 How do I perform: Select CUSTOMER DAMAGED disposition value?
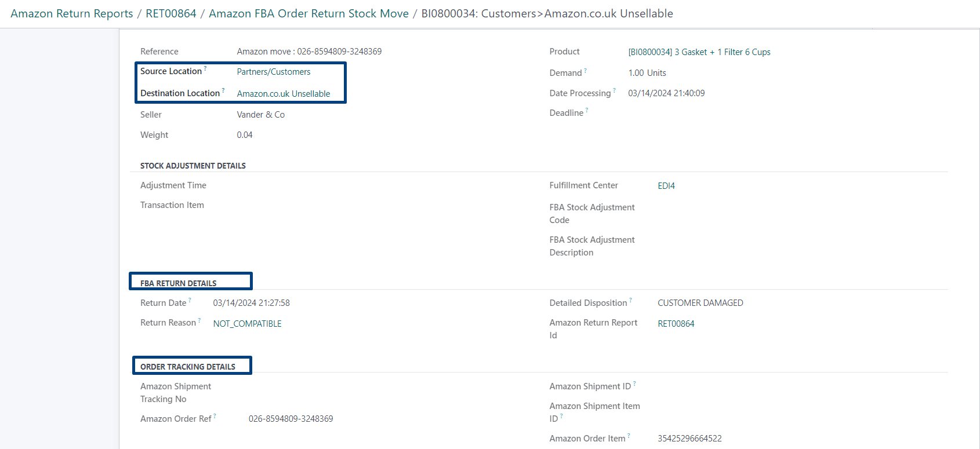click(x=700, y=303)
